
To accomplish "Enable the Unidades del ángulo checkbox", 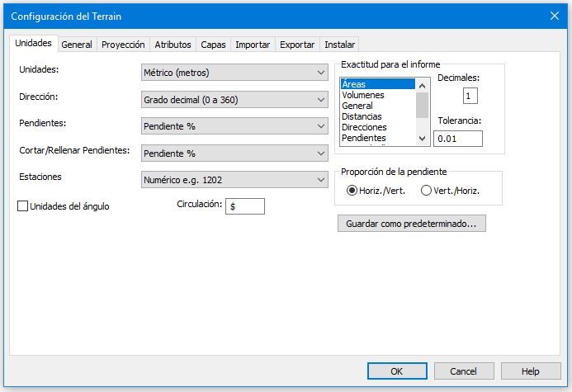I will (23, 206).
